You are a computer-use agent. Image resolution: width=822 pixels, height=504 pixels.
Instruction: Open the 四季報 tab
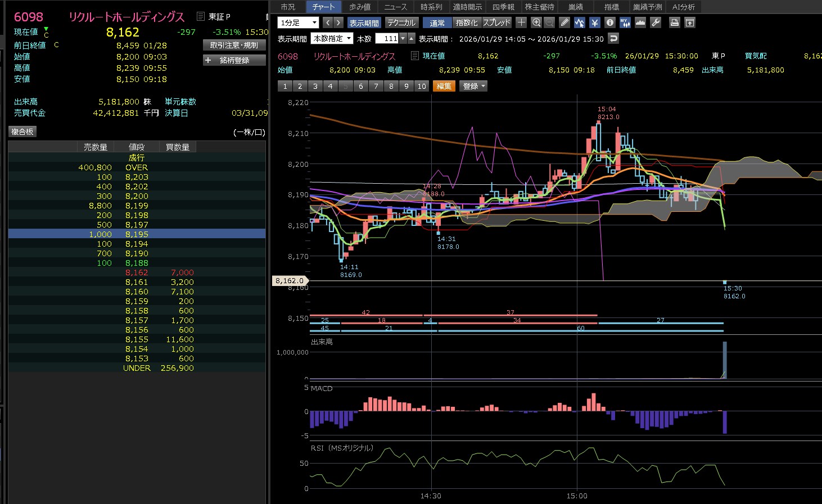503,7
